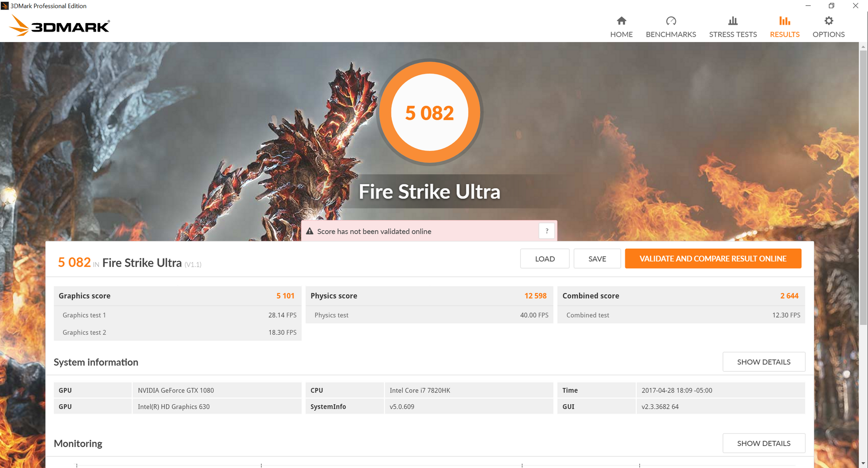Click Validate and Compare Result Online
Image resolution: width=868 pixels, height=468 pixels.
713,259
